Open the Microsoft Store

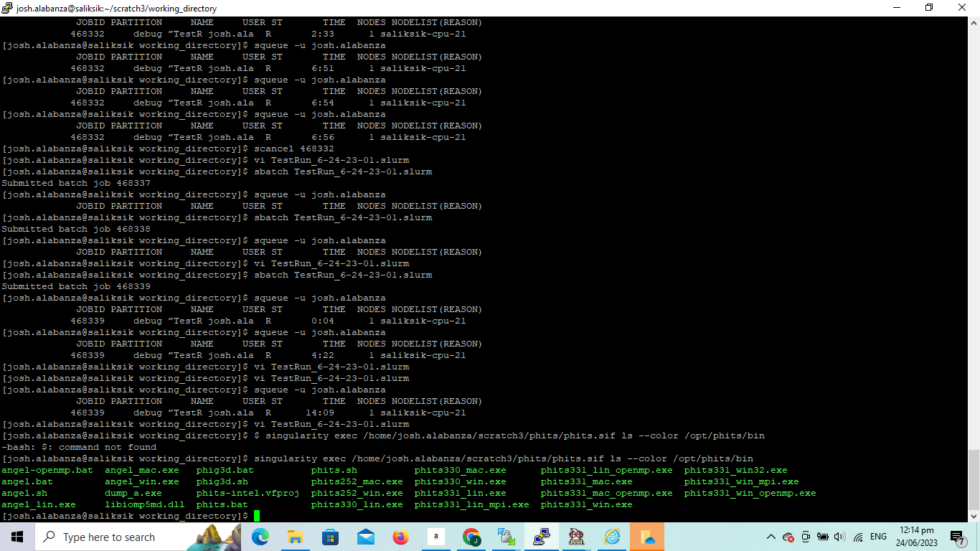[330, 537]
